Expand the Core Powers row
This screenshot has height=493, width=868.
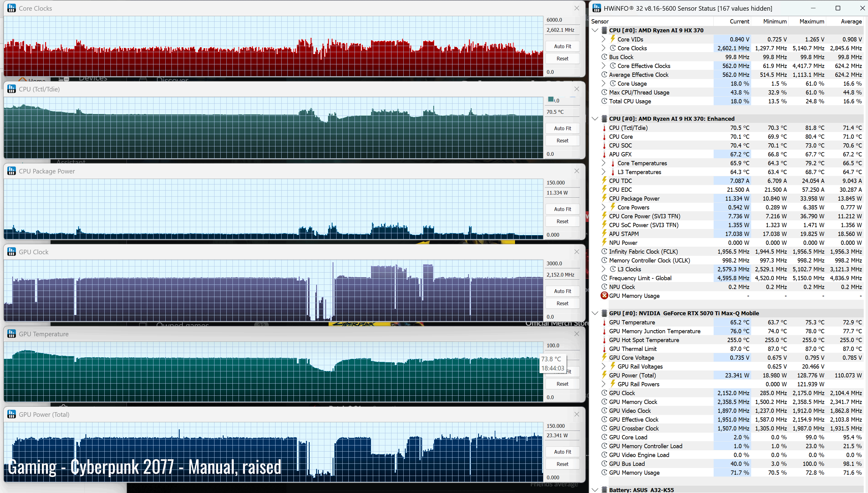click(x=603, y=207)
